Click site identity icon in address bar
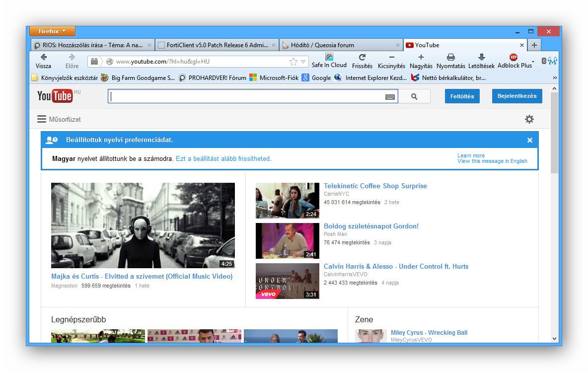The height and width of the screenshot is (372, 588). tap(109, 62)
